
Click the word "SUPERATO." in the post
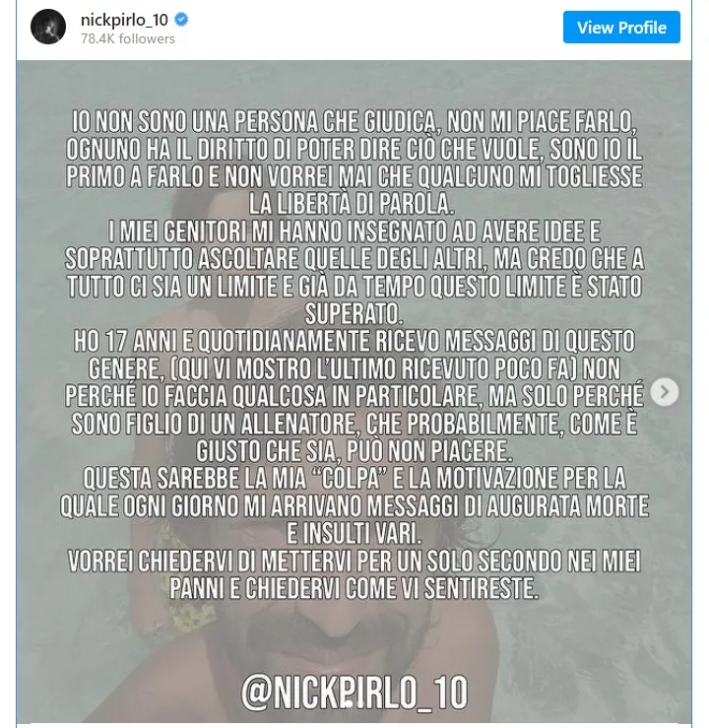tap(354, 313)
